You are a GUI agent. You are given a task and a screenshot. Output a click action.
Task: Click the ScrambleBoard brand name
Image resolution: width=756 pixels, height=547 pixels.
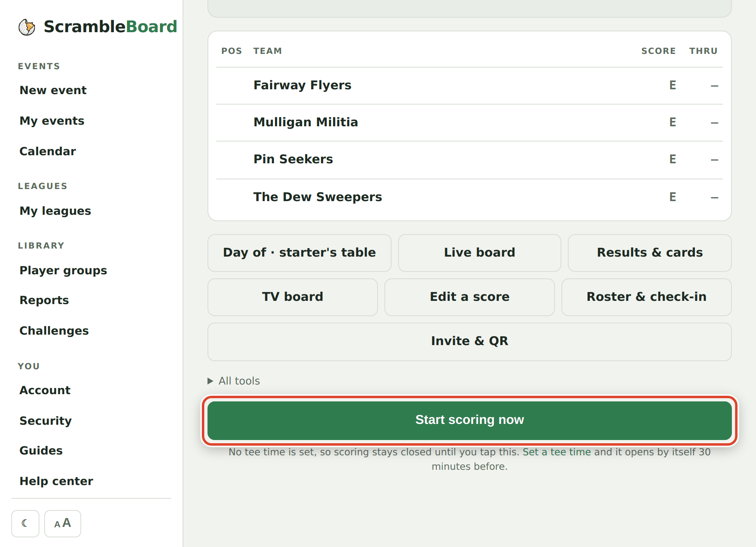point(111,27)
